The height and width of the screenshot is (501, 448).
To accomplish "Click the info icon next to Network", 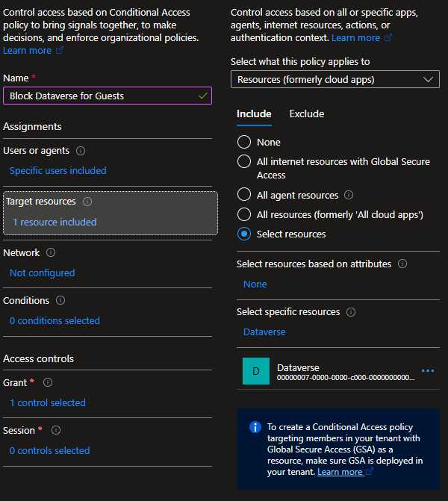I will click(x=51, y=252).
